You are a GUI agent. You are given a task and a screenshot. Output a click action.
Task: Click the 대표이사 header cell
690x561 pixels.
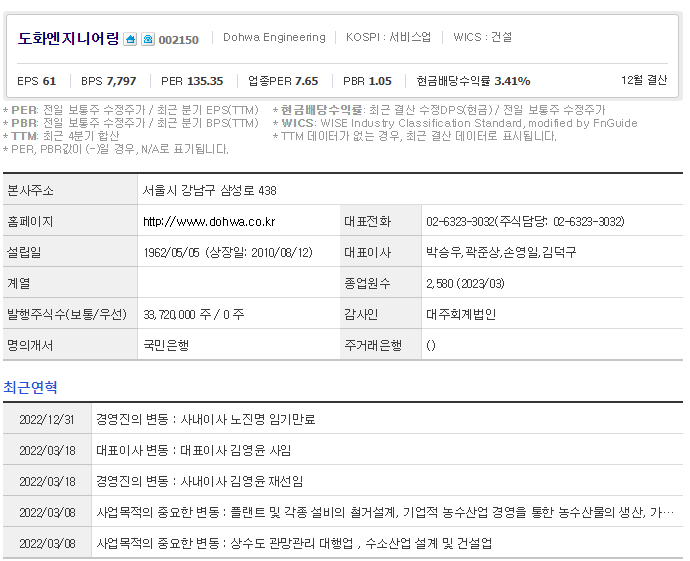pos(381,252)
